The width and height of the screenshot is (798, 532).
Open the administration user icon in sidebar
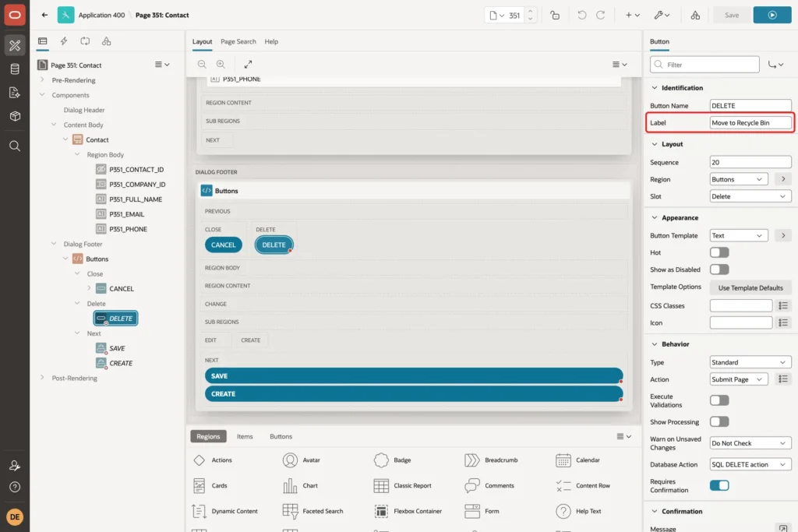pyautogui.click(x=15, y=465)
